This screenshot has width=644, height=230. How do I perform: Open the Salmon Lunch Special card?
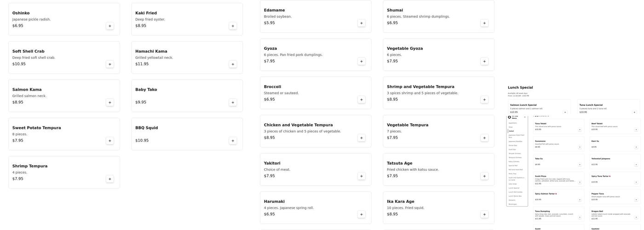[539, 107]
